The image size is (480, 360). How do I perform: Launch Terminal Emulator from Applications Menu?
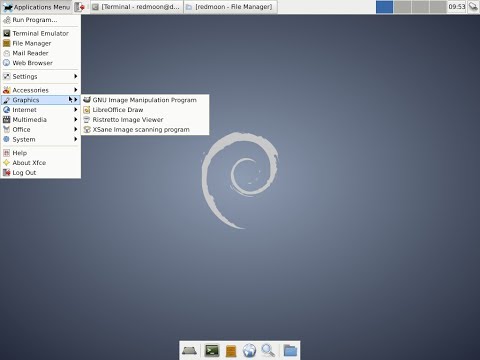click(41, 33)
